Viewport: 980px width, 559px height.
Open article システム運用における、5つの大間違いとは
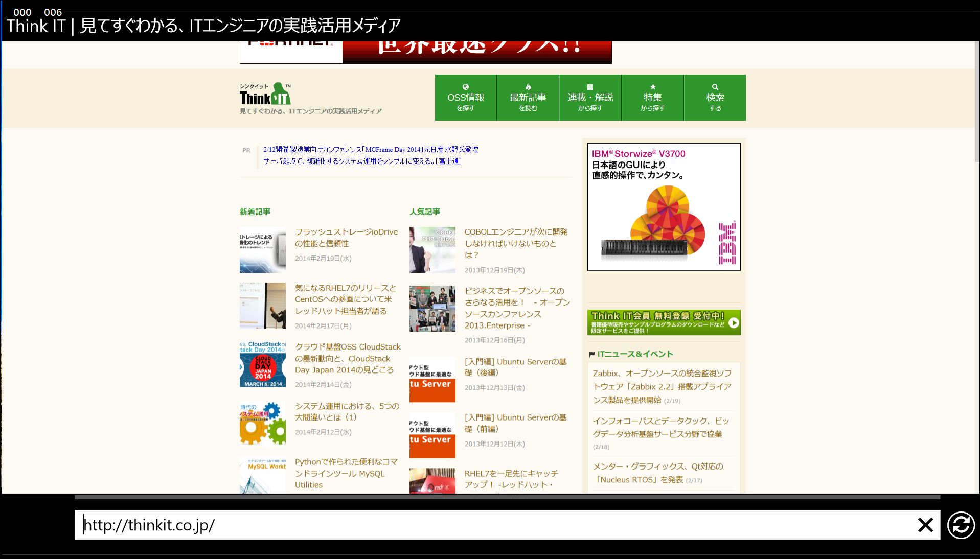[347, 411]
